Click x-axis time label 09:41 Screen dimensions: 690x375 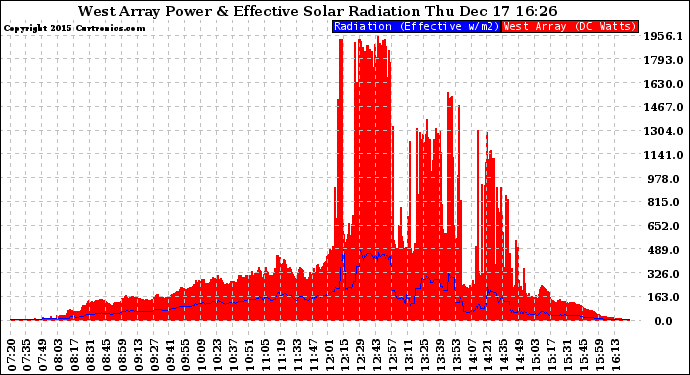click(x=170, y=355)
